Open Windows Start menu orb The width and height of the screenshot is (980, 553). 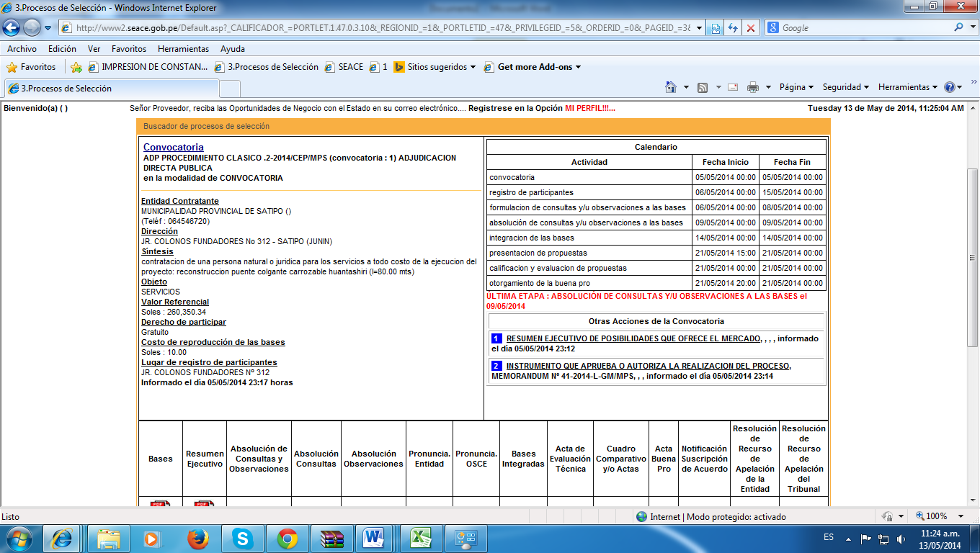pyautogui.click(x=19, y=538)
